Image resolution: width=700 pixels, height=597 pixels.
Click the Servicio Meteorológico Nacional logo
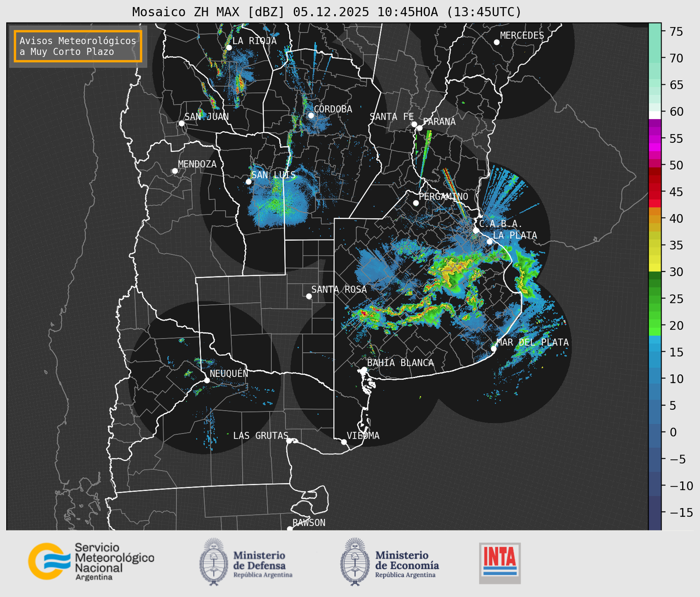(91, 561)
